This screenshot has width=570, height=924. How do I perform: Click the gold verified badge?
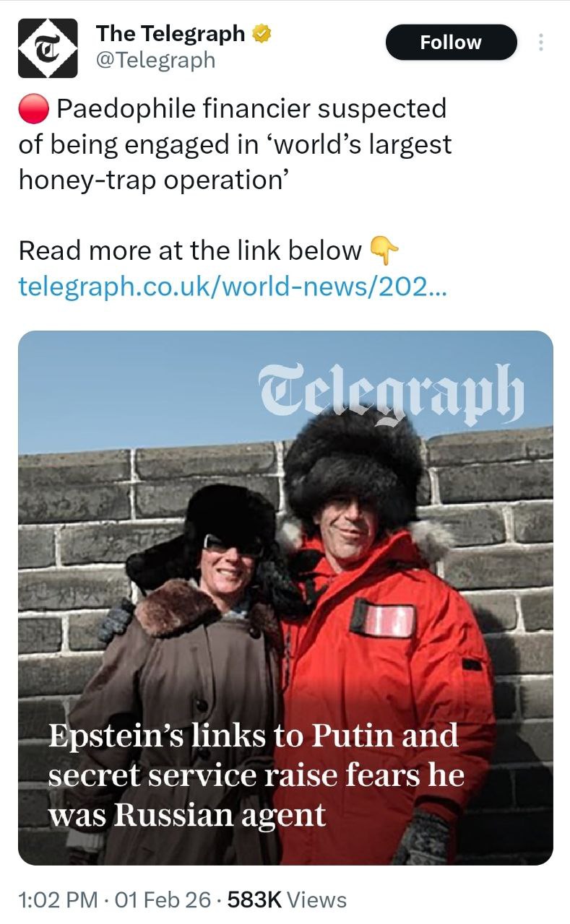click(x=260, y=33)
